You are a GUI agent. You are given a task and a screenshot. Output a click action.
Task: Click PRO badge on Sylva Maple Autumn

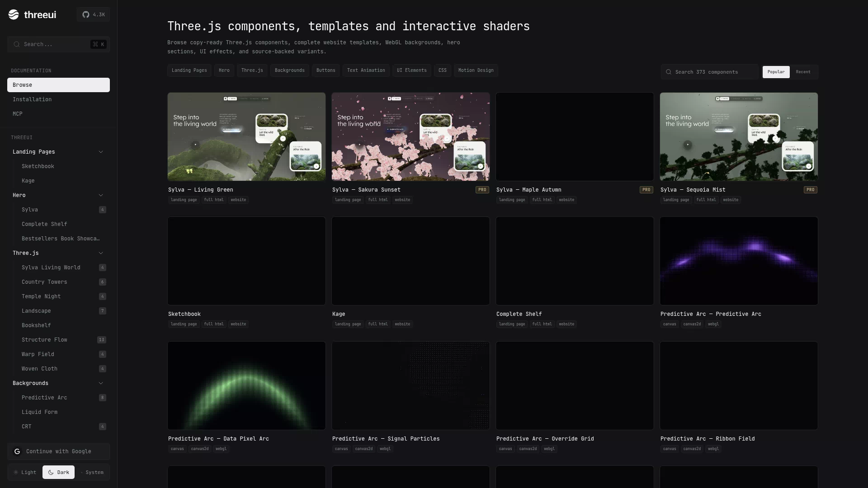[x=646, y=190]
